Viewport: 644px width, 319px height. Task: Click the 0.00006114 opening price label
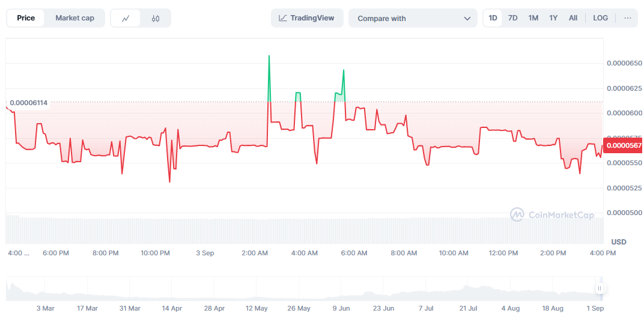tap(28, 103)
